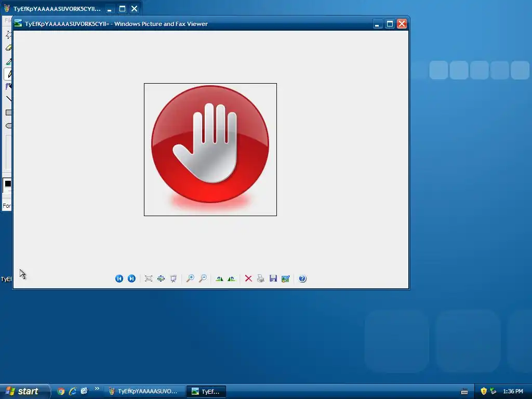Select the Line tool in Paint window
This screenshot has width=532, height=399.
[8, 99]
